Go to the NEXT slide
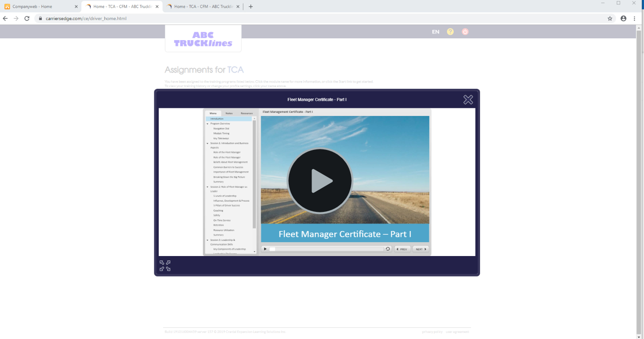This screenshot has height=339, width=644. pyautogui.click(x=421, y=249)
